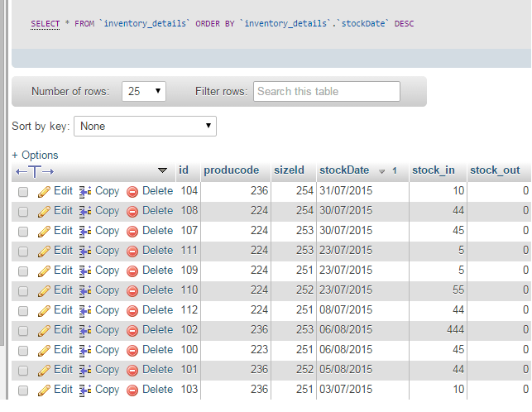
Task: Click the red Delete icon for row 112
Action: (132, 311)
